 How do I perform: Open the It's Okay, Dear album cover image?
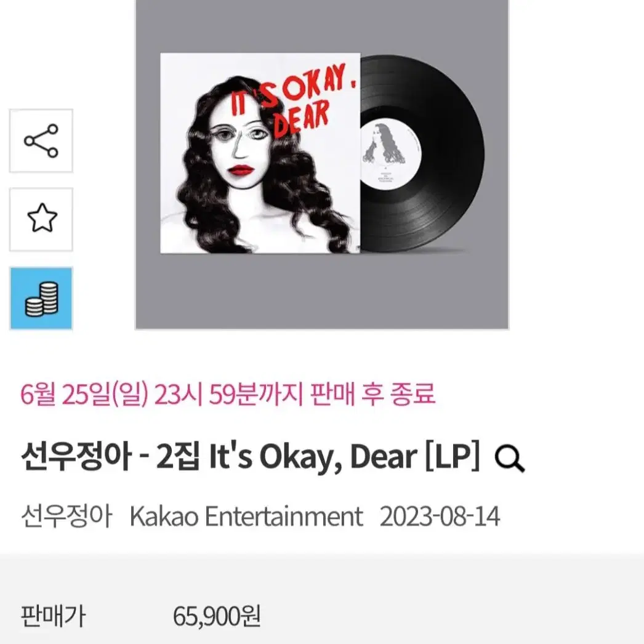pos(260,153)
